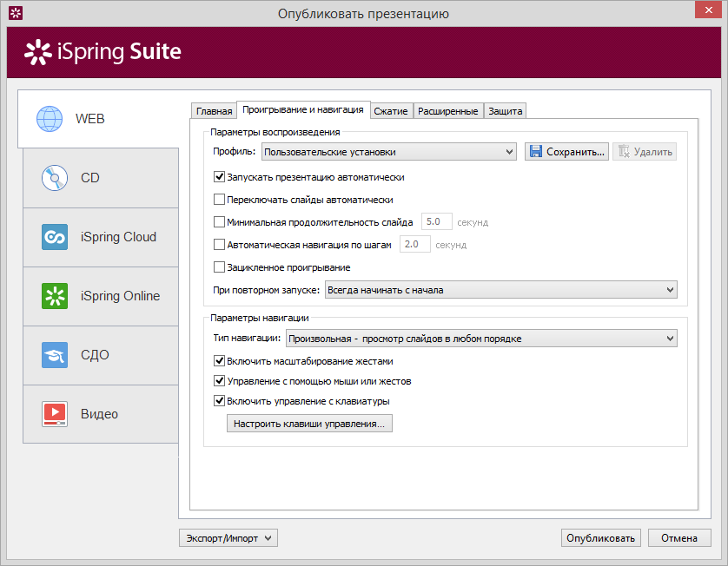
Task: Click the trash icon on Удалить
Action: (x=624, y=152)
